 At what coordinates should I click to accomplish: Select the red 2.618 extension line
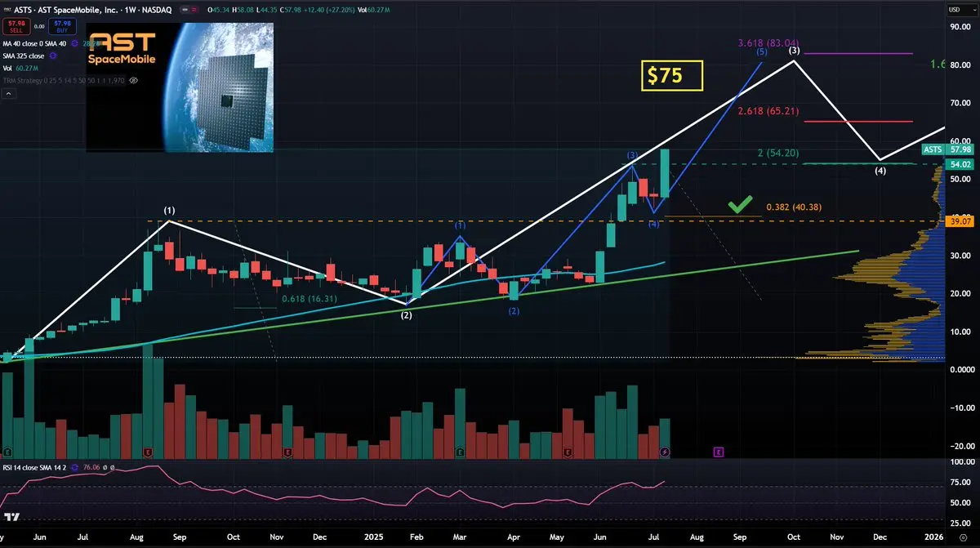pyautogui.click(x=858, y=122)
